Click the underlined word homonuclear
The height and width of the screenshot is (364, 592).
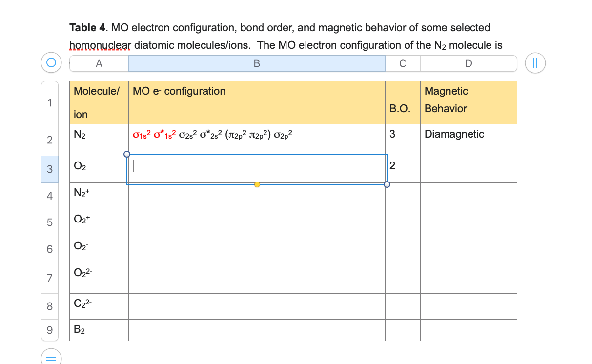(97, 45)
